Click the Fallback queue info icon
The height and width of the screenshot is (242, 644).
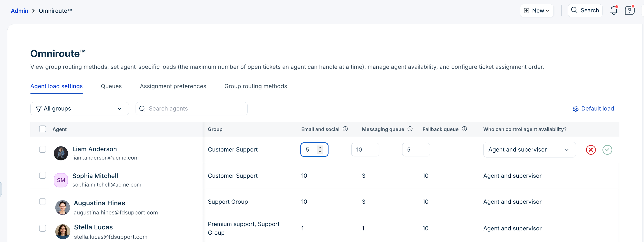[x=464, y=129]
